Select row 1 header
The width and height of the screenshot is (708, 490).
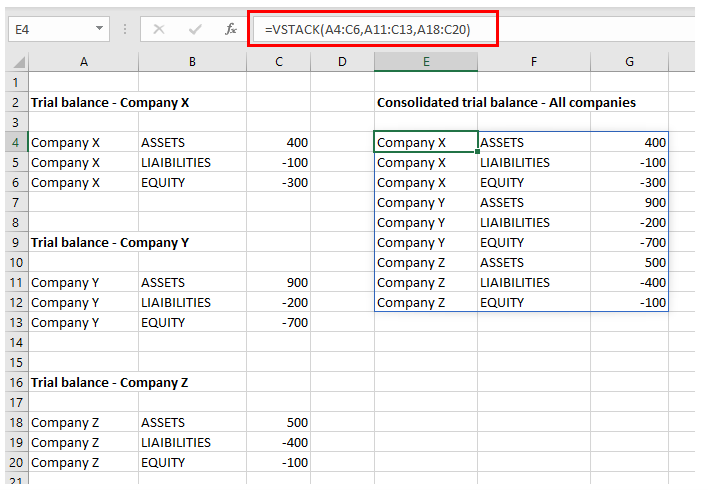(x=16, y=82)
